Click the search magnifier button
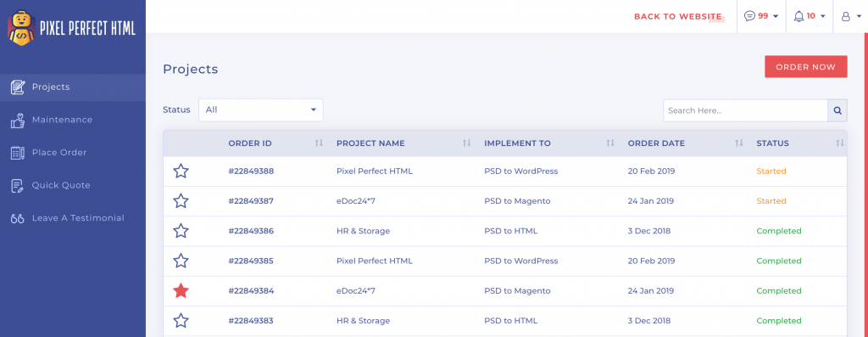 [x=837, y=110]
